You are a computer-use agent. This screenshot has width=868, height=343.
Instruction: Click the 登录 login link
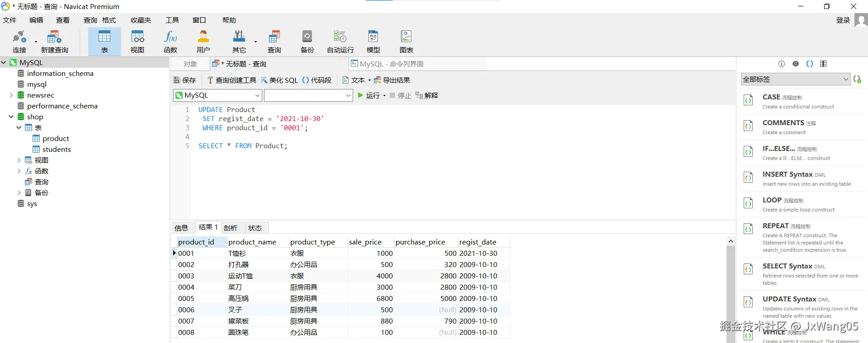843,20
